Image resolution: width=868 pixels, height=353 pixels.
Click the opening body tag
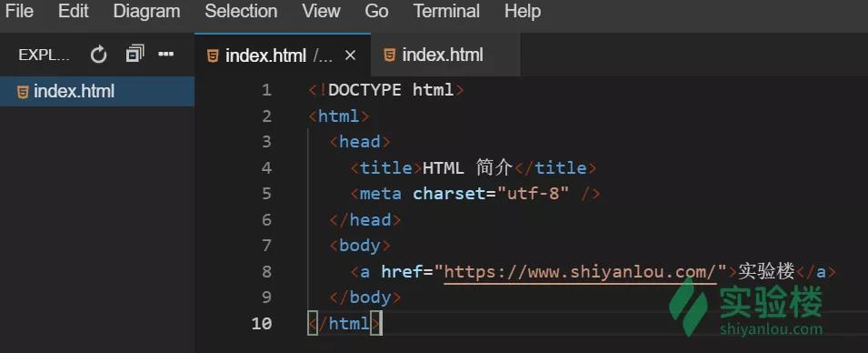tap(360, 246)
